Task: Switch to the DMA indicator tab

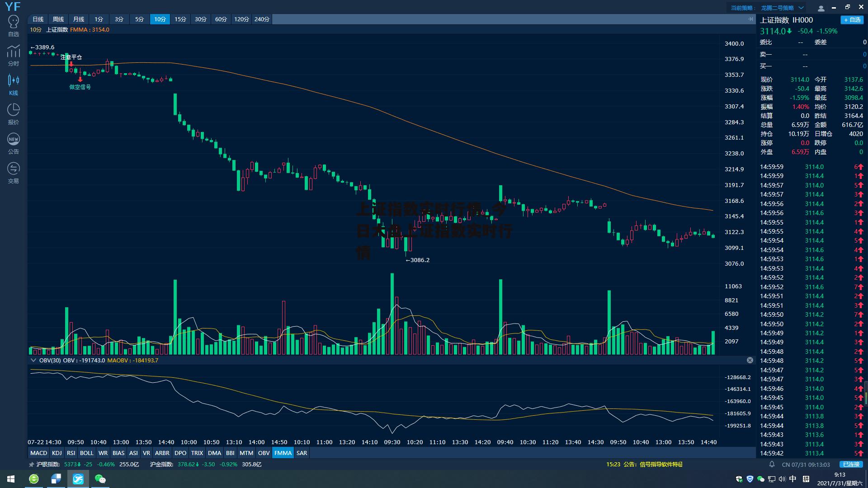Action: [215, 453]
